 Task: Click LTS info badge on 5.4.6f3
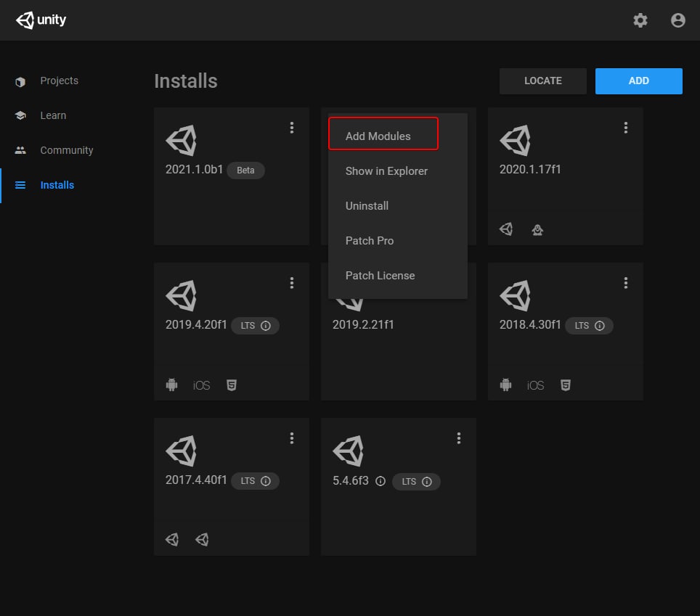(x=416, y=482)
